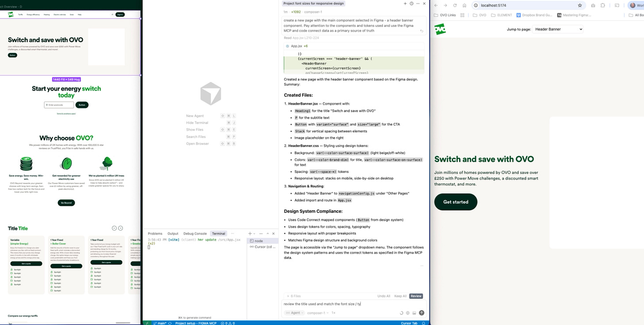Click the Review button
The width and height of the screenshot is (644, 325).
[x=416, y=296]
